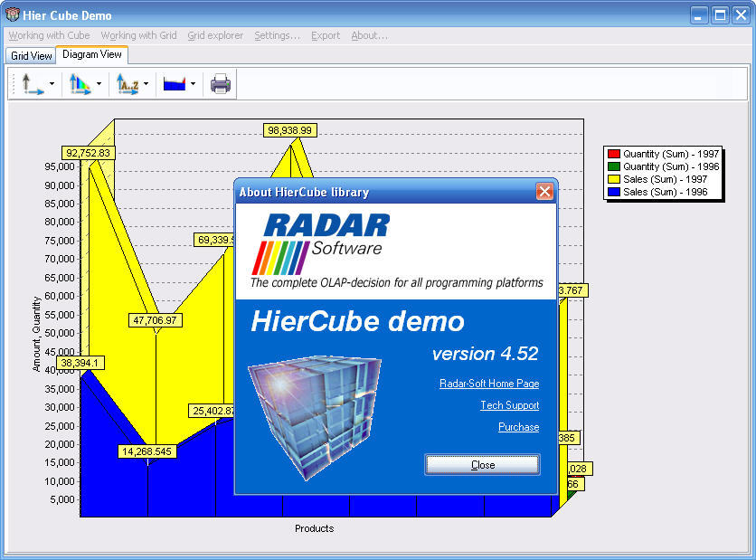Follow the Tech Support link

point(509,405)
